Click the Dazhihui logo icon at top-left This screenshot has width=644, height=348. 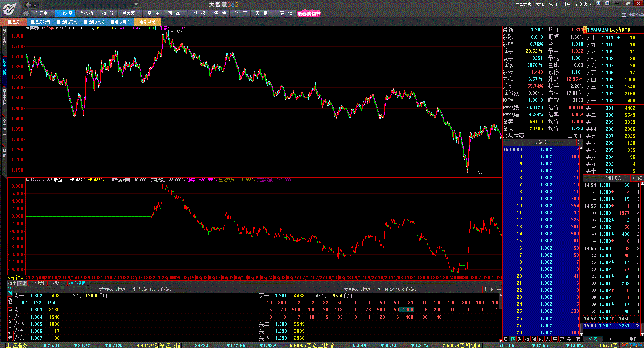tap(10, 9)
